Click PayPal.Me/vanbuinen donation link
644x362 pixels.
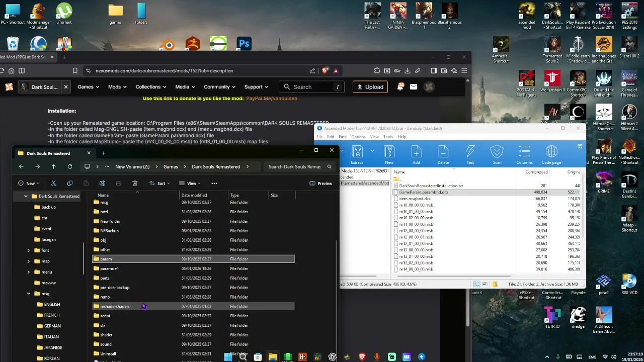click(x=272, y=99)
